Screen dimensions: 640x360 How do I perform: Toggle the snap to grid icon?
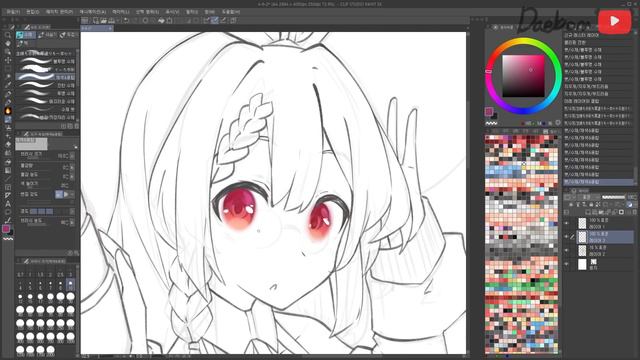pos(223,20)
